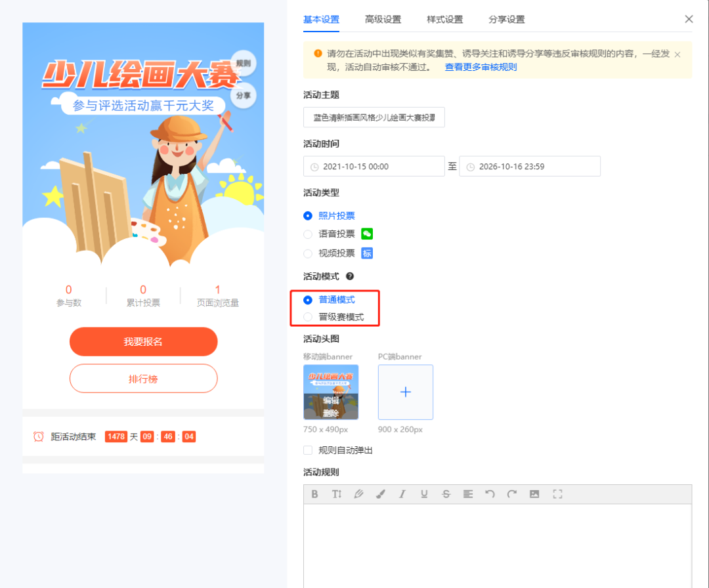Go to the 样式设置 tab
The image size is (709, 588).
tap(445, 20)
